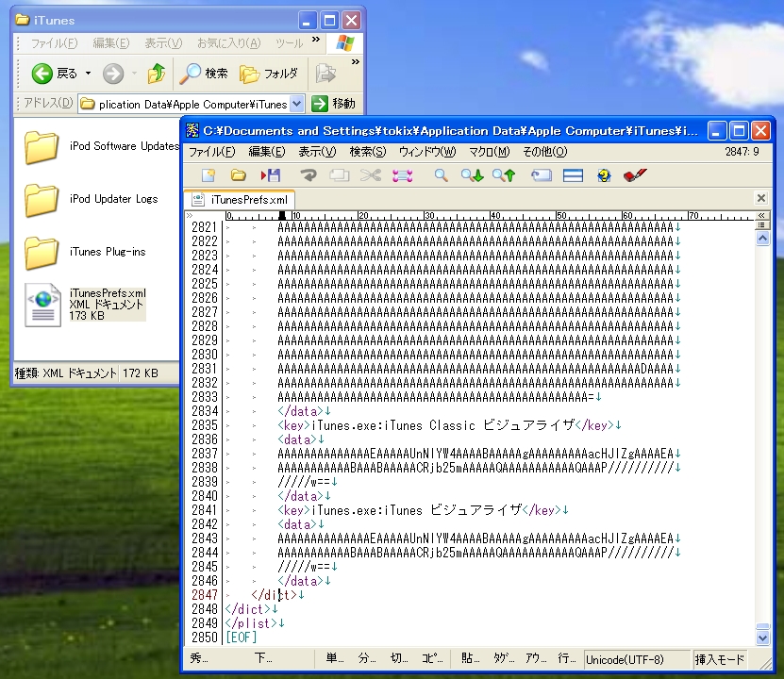Click the 貼… function key label in status bar
784x679 pixels.
[x=470, y=658]
